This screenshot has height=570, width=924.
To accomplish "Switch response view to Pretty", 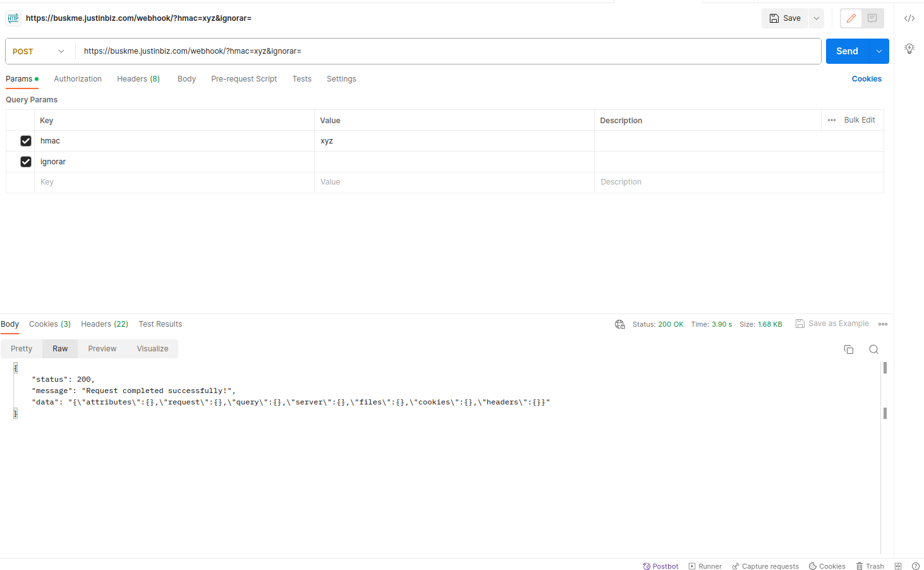I will (21, 349).
